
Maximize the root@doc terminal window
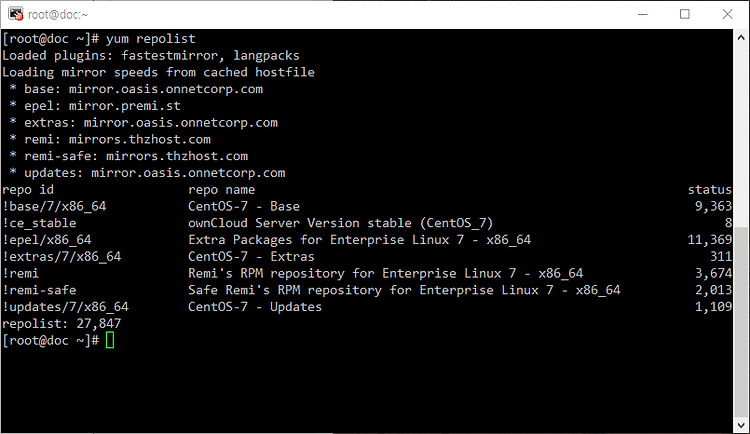(684, 14)
